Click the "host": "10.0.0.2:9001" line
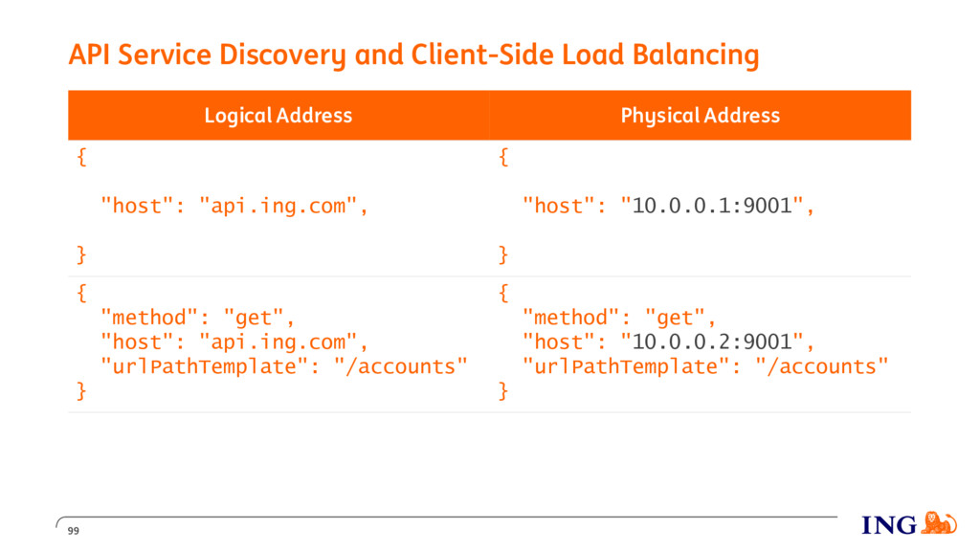Screen dimensions: 980x551 (x=668, y=342)
